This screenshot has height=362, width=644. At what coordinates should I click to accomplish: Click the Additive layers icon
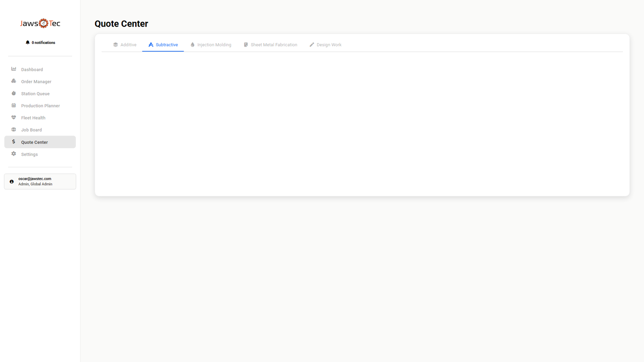pyautogui.click(x=116, y=45)
